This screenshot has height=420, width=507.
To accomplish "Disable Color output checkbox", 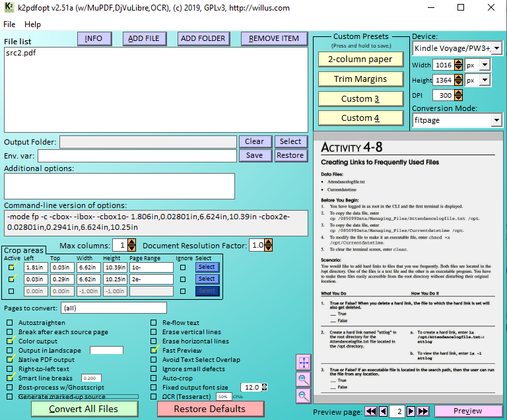I will pyautogui.click(x=11, y=341).
